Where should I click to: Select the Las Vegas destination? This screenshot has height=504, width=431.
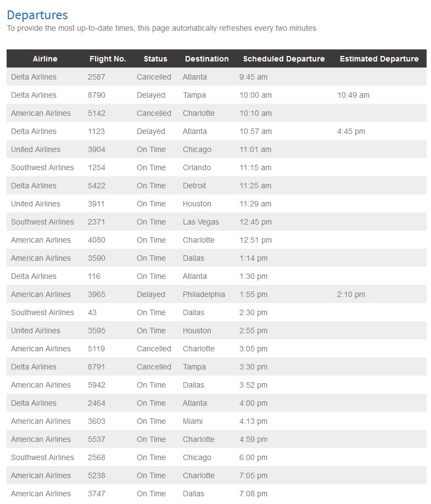click(201, 222)
